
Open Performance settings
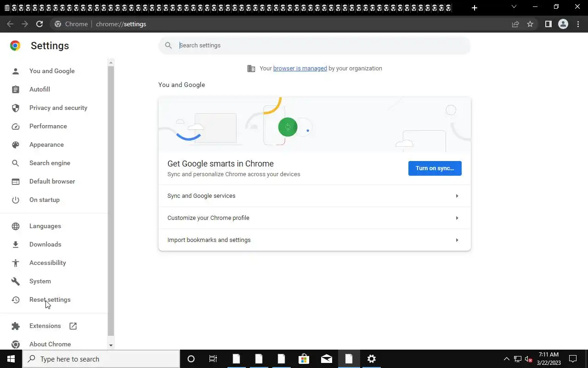[x=48, y=126]
